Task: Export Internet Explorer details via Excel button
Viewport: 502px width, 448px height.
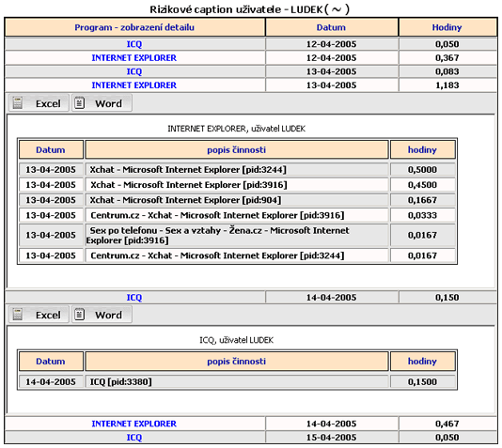Action: click(x=39, y=103)
